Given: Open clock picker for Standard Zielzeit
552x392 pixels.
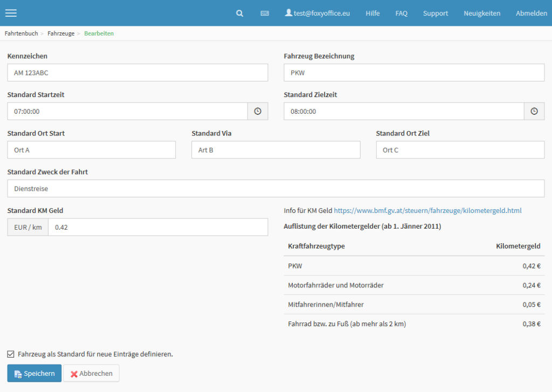Looking at the screenshot, I should pos(534,111).
